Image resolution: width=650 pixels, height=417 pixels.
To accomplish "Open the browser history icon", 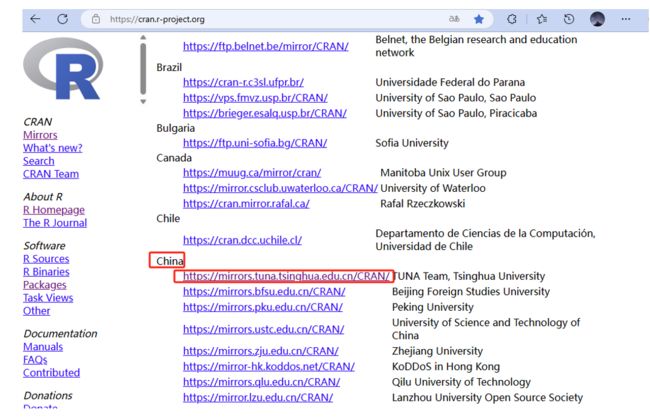I will 569,19.
